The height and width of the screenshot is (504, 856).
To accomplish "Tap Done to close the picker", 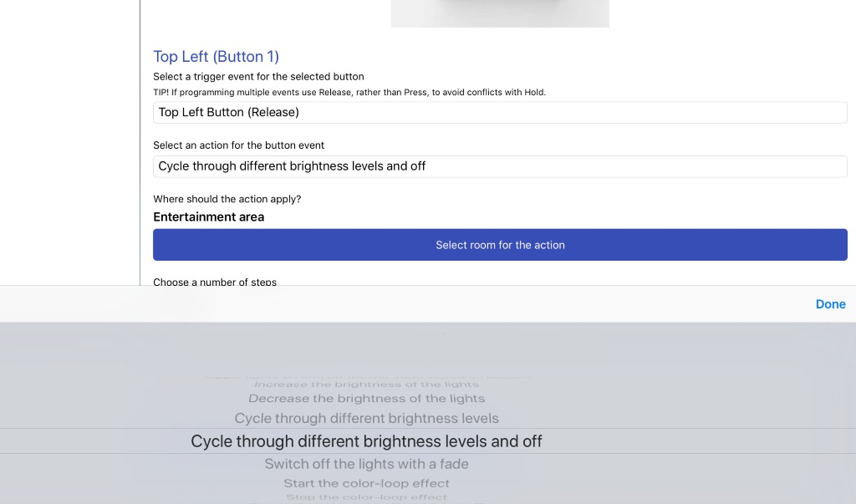I will point(830,304).
